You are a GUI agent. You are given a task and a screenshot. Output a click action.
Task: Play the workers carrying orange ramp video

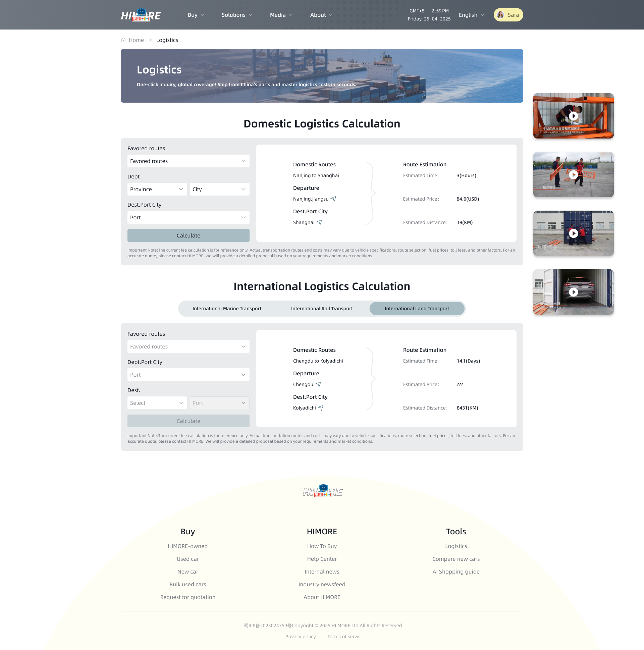(573, 175)
